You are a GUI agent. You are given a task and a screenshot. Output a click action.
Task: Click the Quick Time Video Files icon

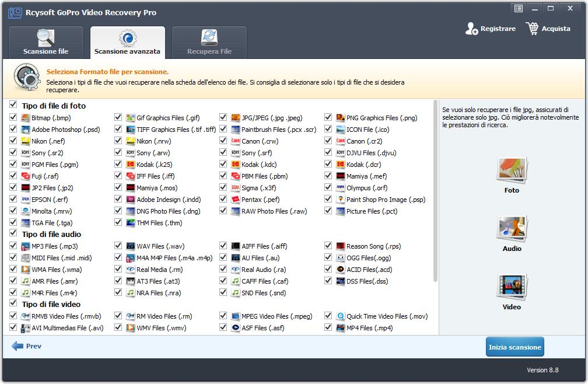[341, 316]
